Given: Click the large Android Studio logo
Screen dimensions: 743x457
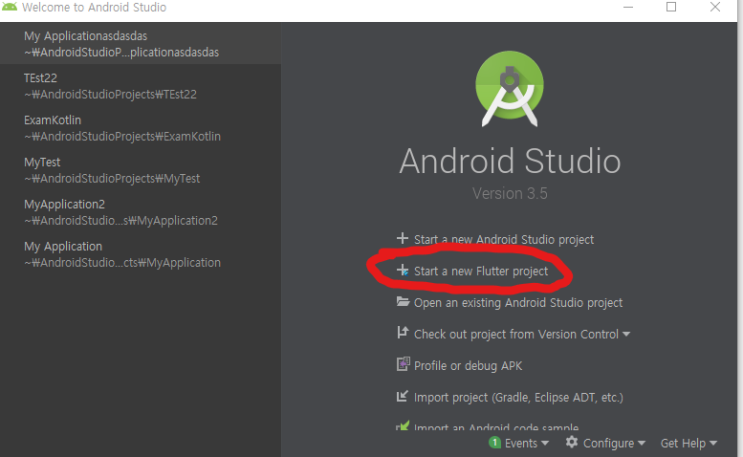Looking at the screenshot, I should point(510,89).
